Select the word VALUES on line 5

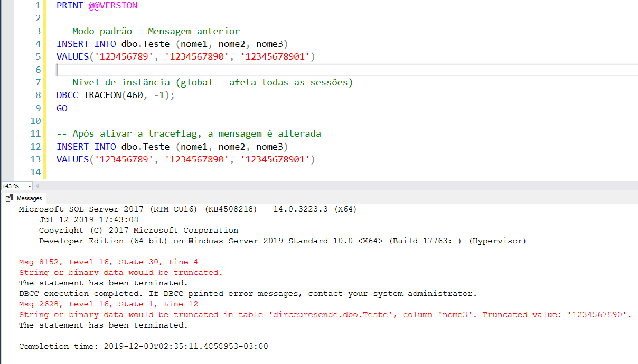pos(72,56)
